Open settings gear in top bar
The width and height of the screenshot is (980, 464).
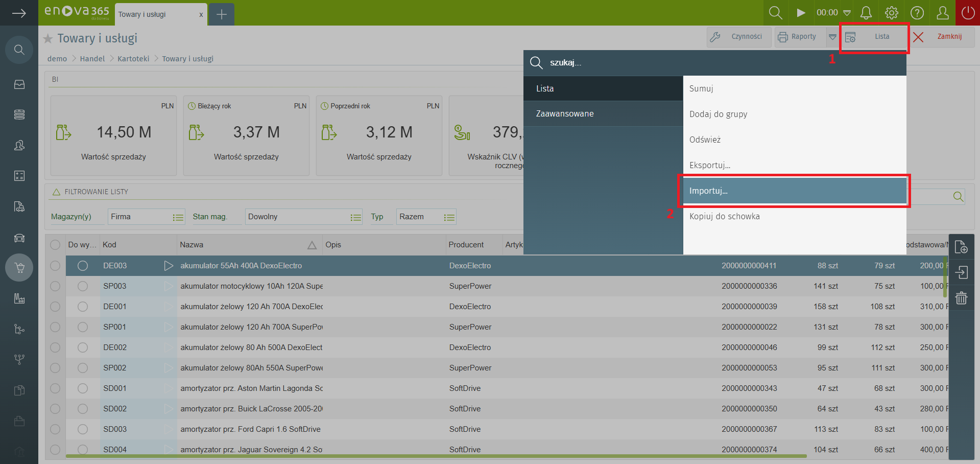[x=891, y=13]
